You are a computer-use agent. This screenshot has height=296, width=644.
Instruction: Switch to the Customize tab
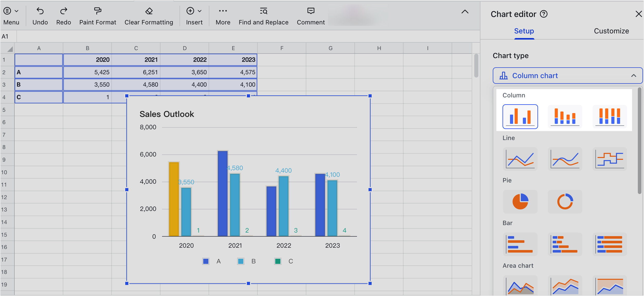coord(611,31)
